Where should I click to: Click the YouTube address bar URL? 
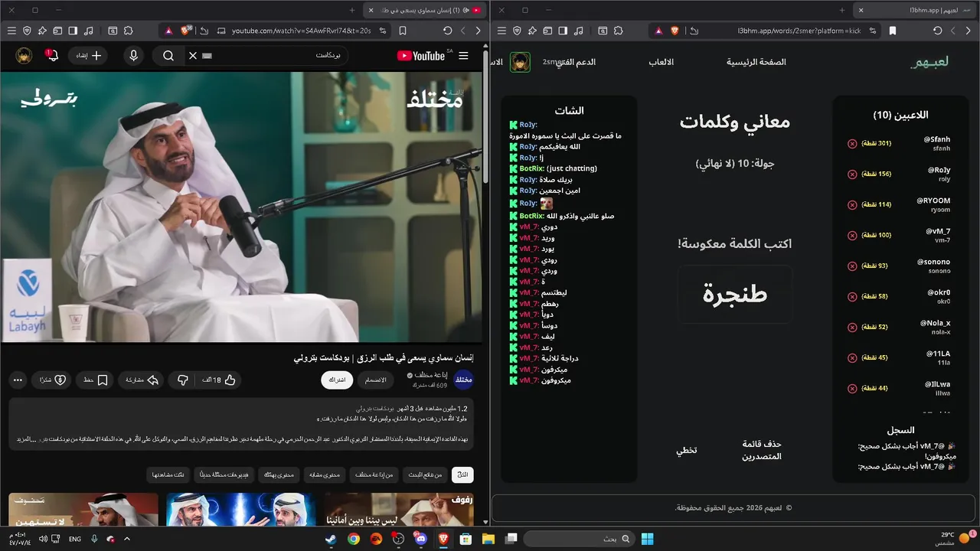click(x=302, y=31)
